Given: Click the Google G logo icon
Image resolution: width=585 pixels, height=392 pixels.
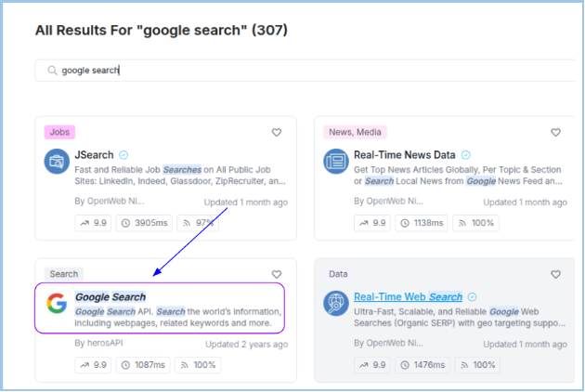Looking at the screenshot, I should click(57, 304).
